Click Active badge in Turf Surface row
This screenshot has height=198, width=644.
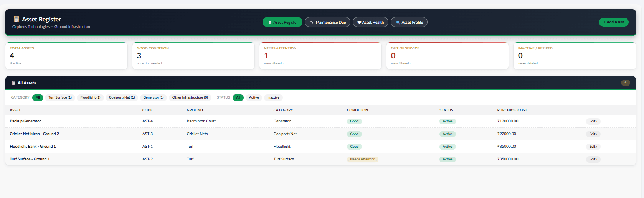pyautogui.click(x=447, y=159)
